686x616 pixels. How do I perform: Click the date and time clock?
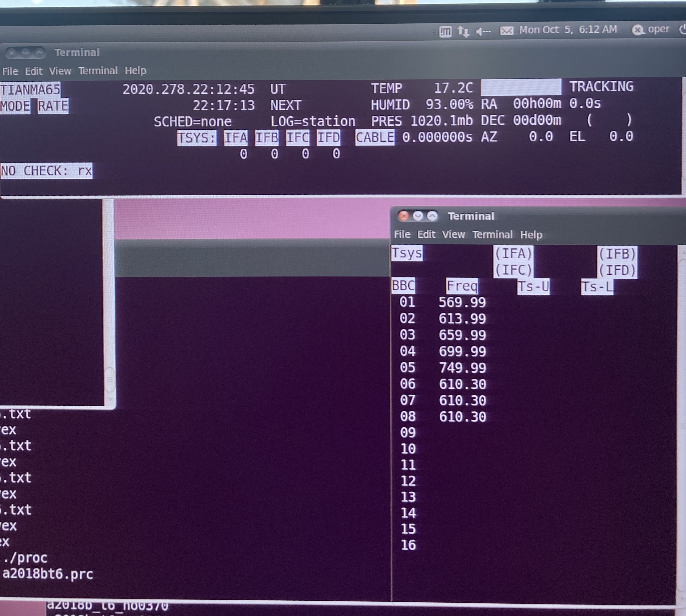(568, 30)
